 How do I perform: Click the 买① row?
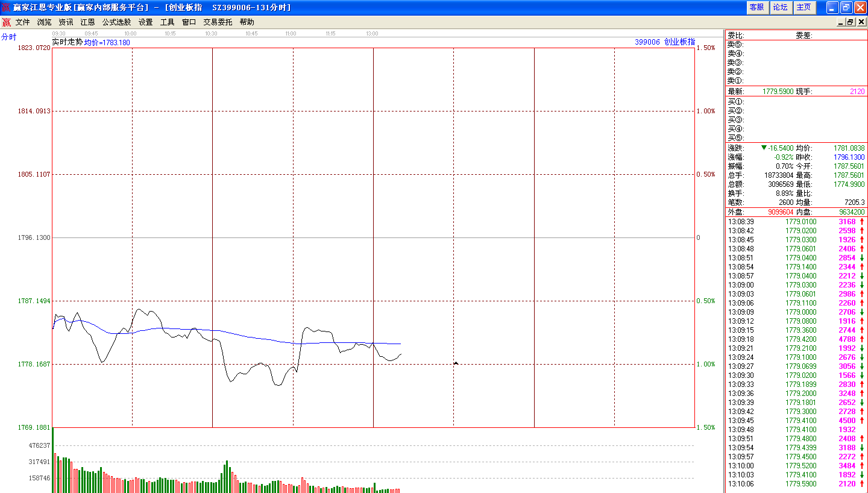click(796, 102)
